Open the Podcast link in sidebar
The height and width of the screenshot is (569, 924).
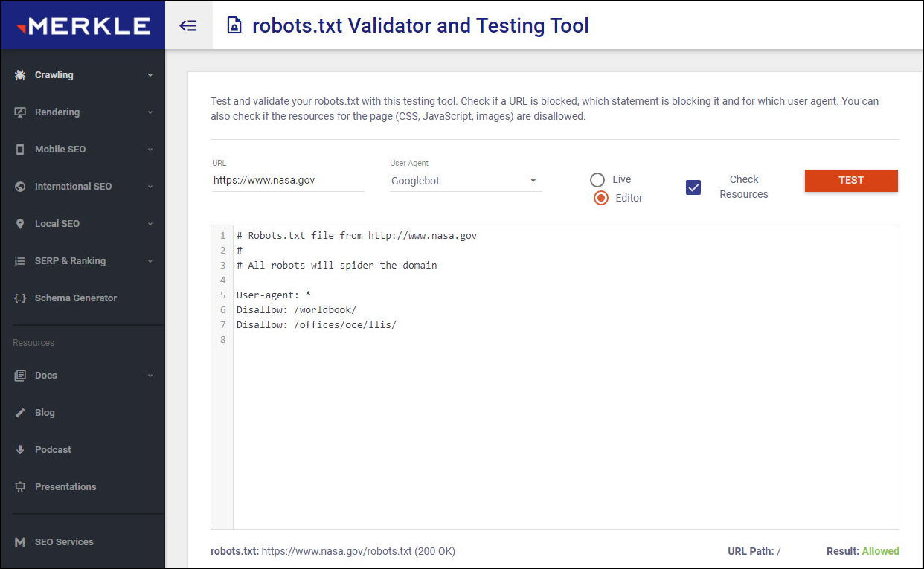83,450
